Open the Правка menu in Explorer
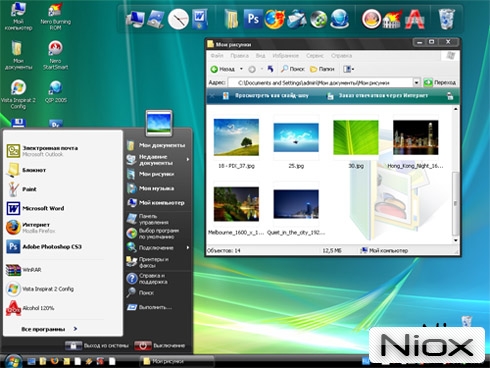The width and height of the screenshot is (490, 368). 239,56
